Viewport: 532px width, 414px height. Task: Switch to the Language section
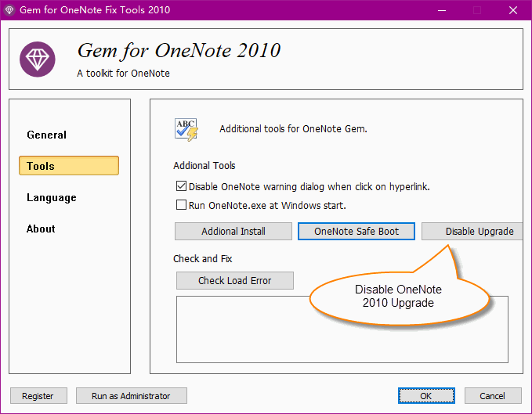click(52, 197)
